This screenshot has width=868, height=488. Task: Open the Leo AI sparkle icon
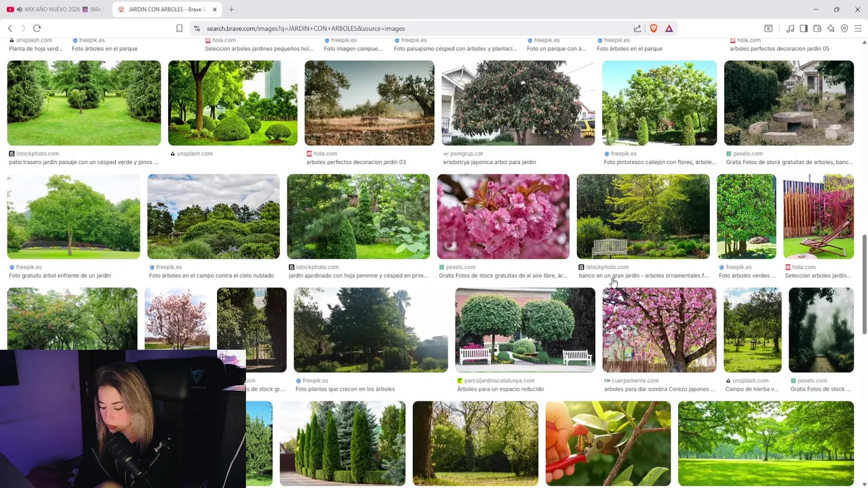click(831, 28)
